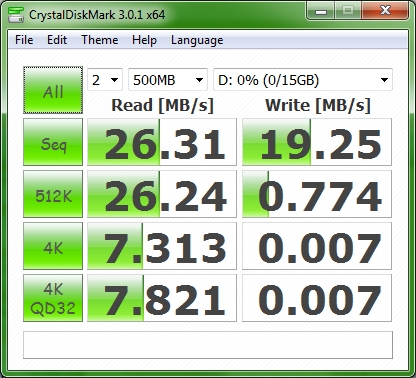Open the Language menu
416x378 pixels.
click(197, 40)
